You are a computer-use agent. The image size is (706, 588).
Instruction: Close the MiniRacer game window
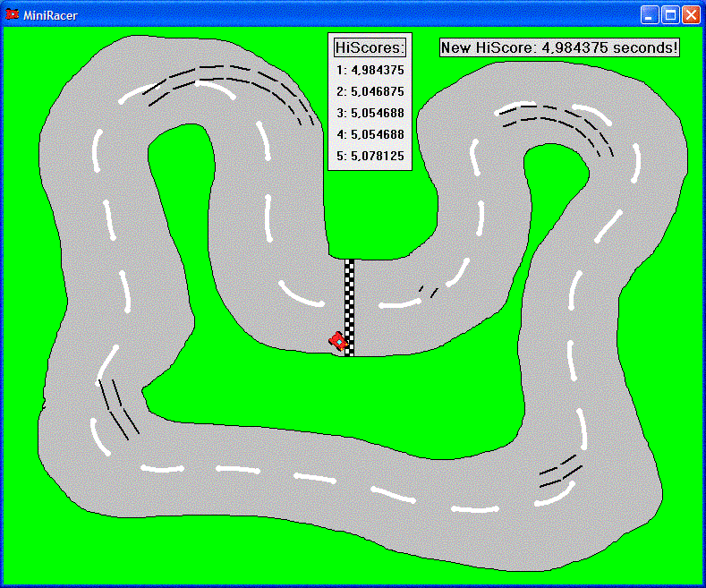pyautogui.click(x=692, y=14)
